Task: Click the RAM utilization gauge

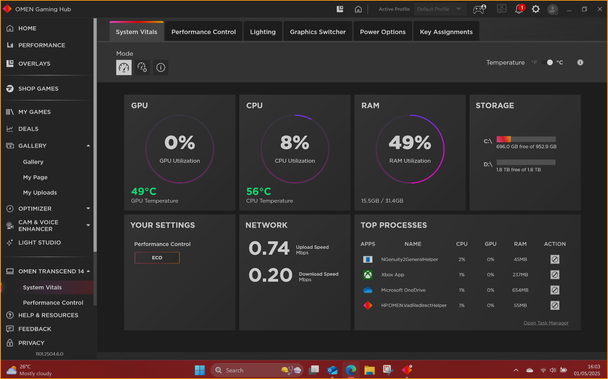Action: click(410, 149)
